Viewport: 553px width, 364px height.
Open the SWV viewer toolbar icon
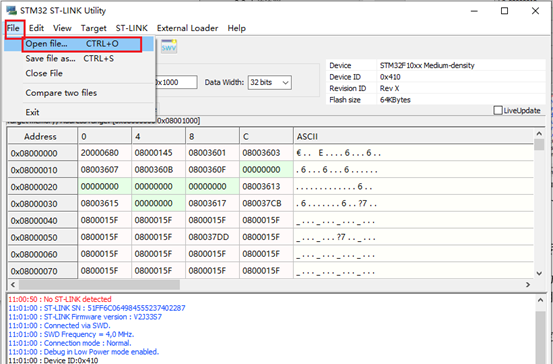click(169, 46)
